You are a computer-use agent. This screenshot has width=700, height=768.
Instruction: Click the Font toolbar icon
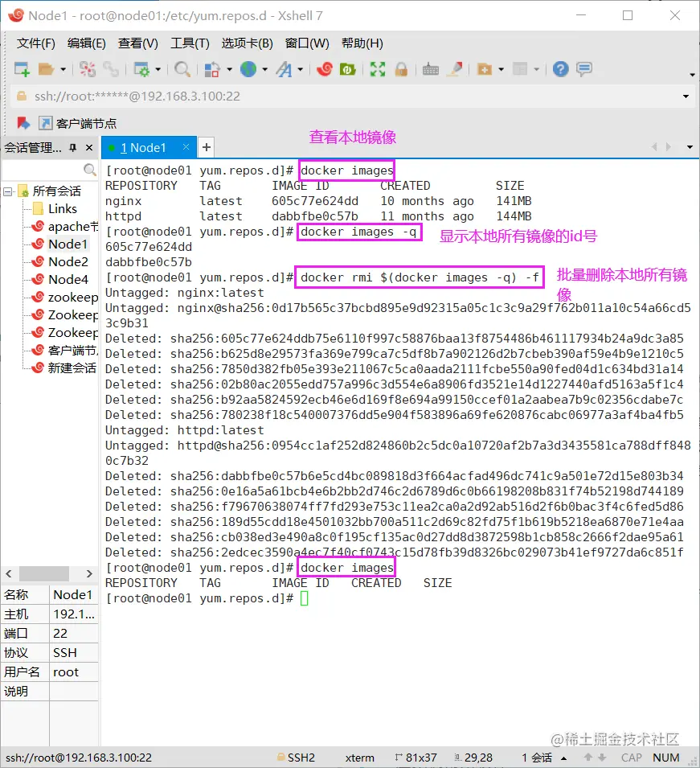[x=284, y=69]
